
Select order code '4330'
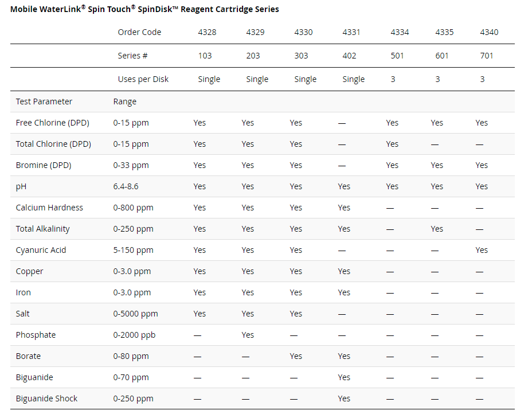click(304, 32)
